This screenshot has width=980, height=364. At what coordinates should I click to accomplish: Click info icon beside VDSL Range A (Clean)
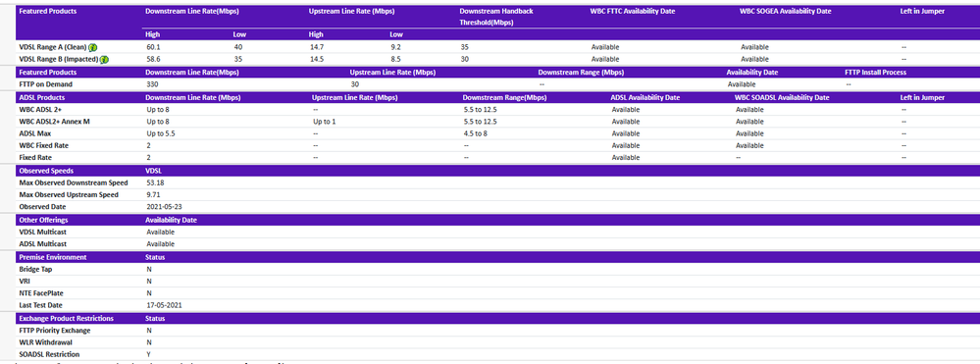click(92, 47)
